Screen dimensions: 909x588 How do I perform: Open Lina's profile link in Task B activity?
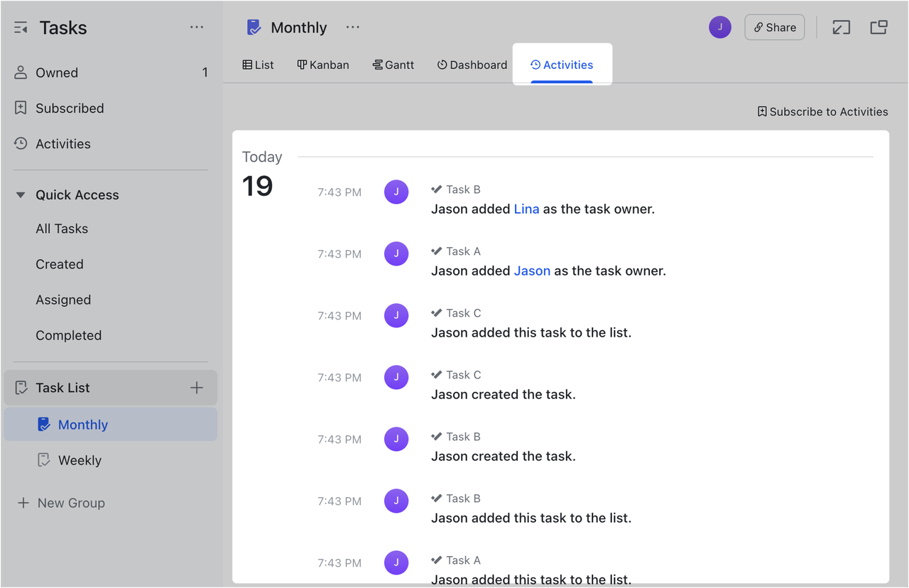(x=527, y=209)
